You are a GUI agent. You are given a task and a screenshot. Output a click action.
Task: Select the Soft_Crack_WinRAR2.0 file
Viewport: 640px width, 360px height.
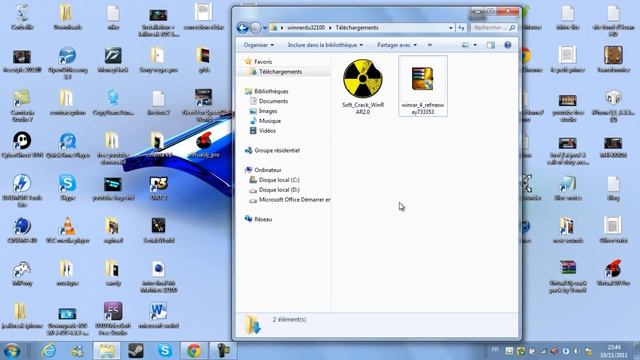[x=363, y=86]
